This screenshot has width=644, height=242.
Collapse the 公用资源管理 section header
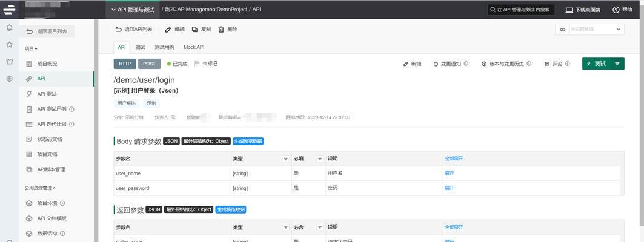pyautogui.click(x=40, y=188)
